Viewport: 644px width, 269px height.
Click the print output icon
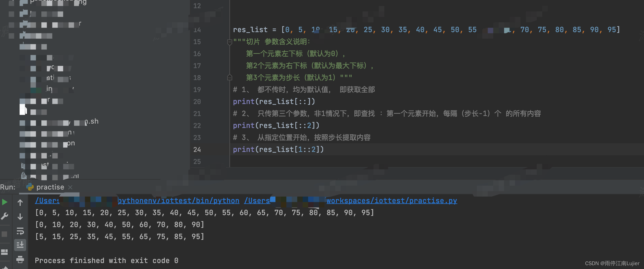20,259
